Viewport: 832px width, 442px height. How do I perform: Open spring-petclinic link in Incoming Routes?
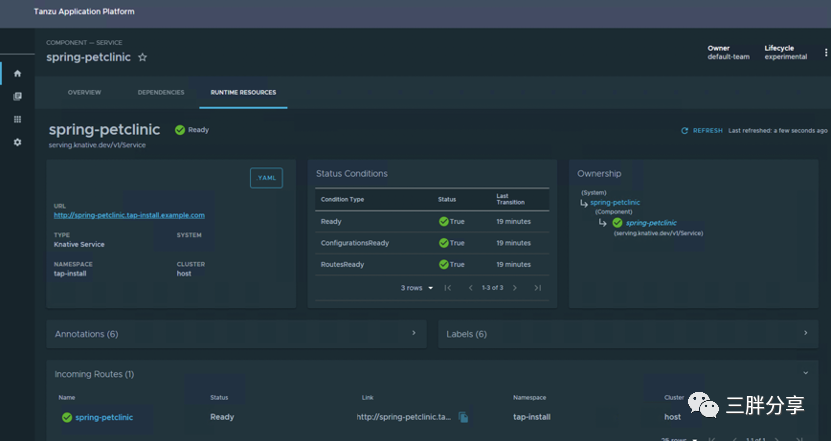[x=104, y=417]
